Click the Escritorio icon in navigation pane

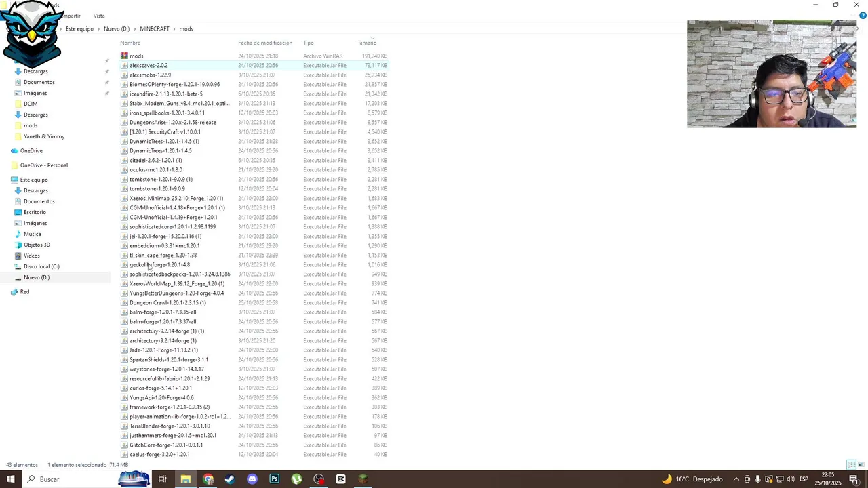(18, 212)
